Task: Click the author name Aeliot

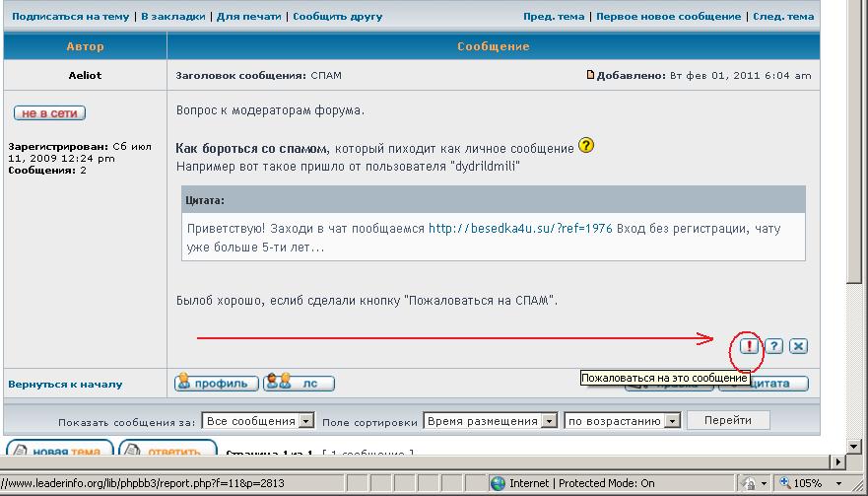Action: click(x=85, y=75)
